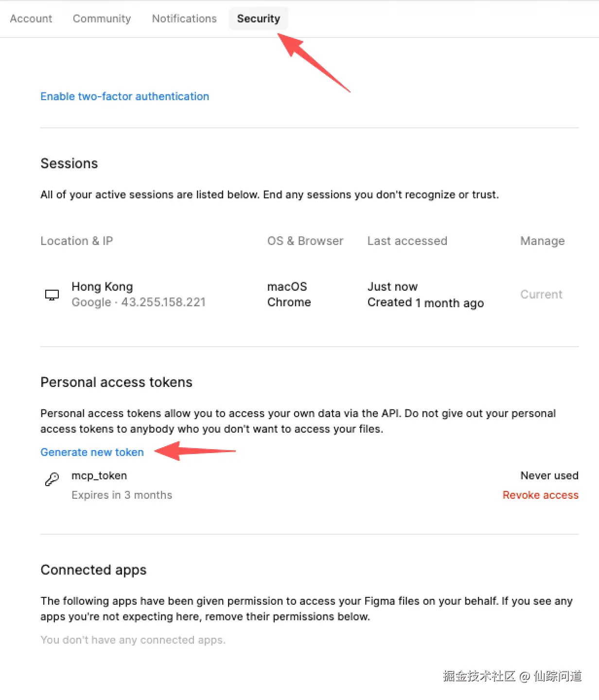Click the Hong Kong session location
This screenshot has height=700, width=599.
tap(102, 287)
